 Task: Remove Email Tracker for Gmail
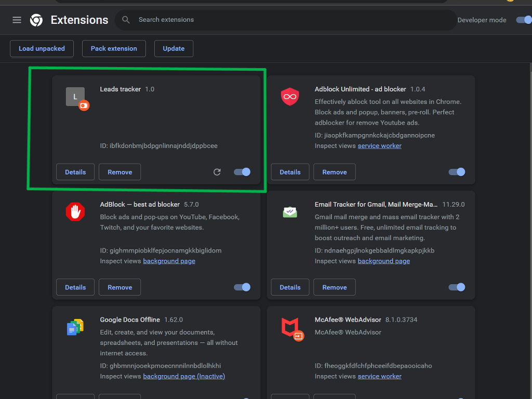tap(335, 287)
